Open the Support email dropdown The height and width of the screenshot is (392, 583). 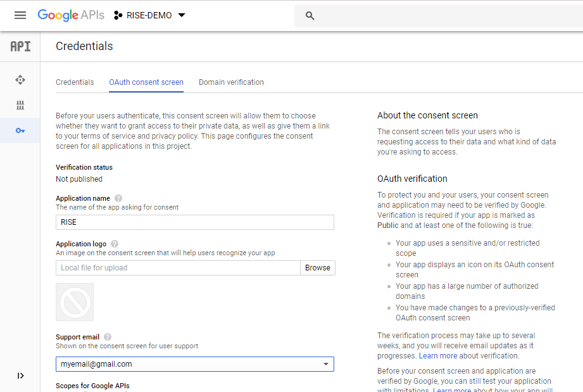tap(195, 364)
